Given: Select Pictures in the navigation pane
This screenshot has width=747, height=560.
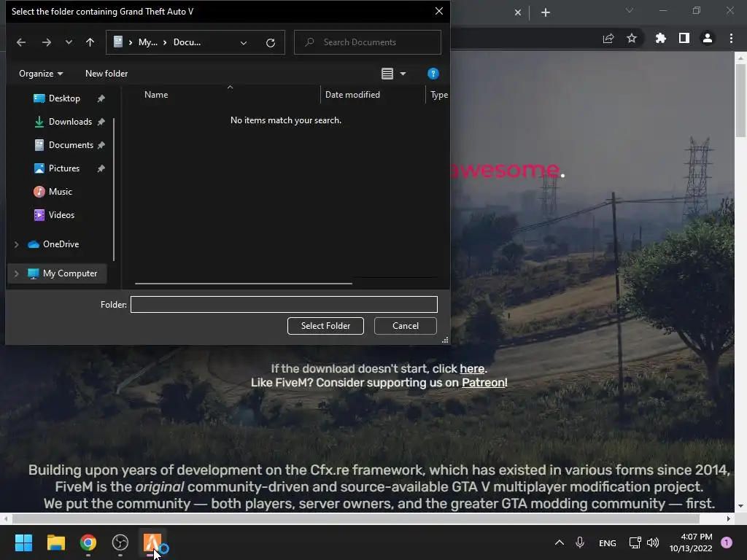Looking at the screenshot, I should [x=64, y=168].
